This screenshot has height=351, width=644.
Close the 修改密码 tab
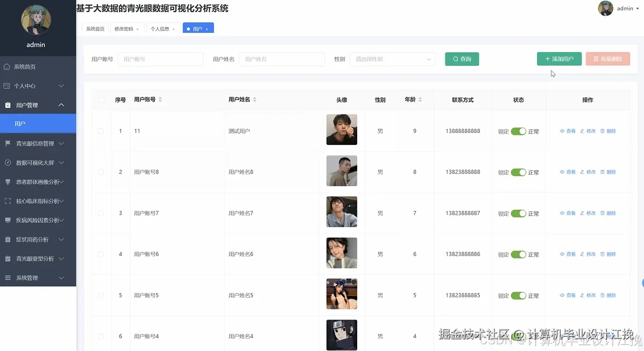(137, 29)
